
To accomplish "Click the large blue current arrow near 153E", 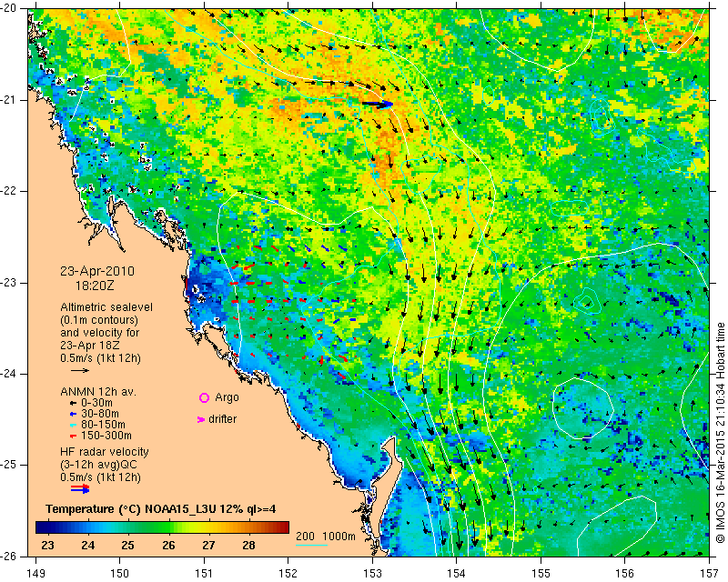I will (x=378, y=105).
